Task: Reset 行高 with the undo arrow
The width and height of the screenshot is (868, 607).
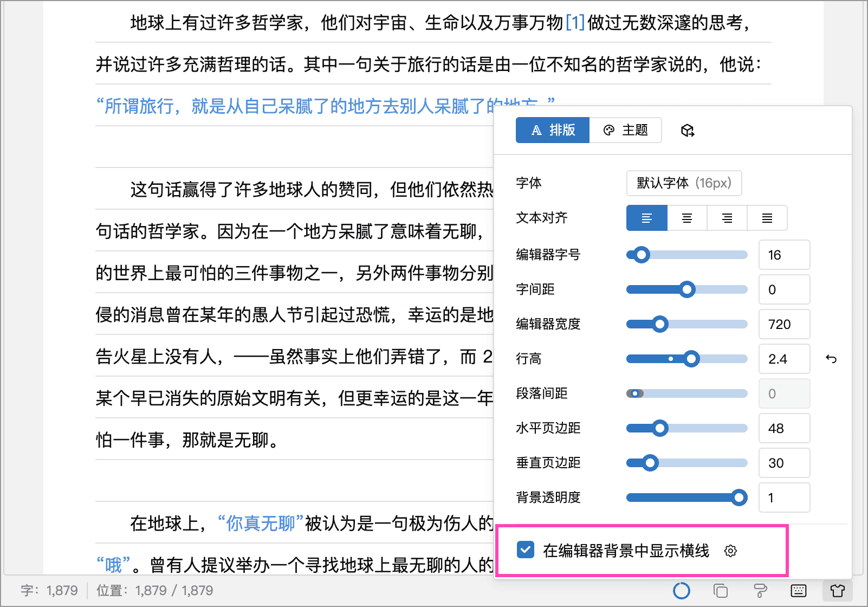Action: pyautogui.click(x=831, y=359)
